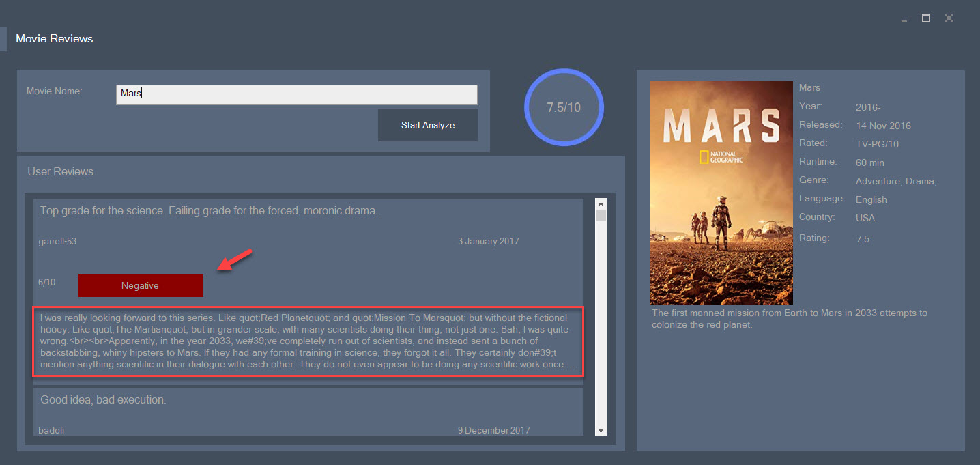Click the Rated value TV-PG/10

tap(878, 144)
